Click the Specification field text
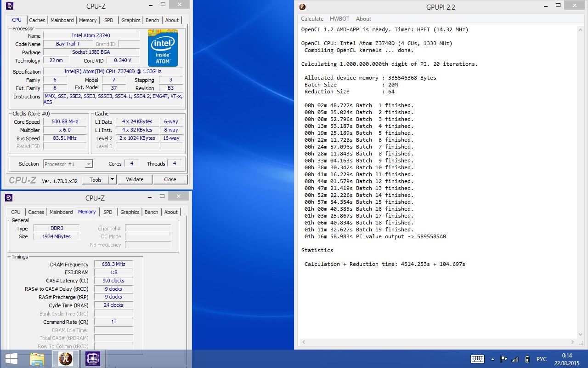Screen dimensions: 588x368 (113, 71)
